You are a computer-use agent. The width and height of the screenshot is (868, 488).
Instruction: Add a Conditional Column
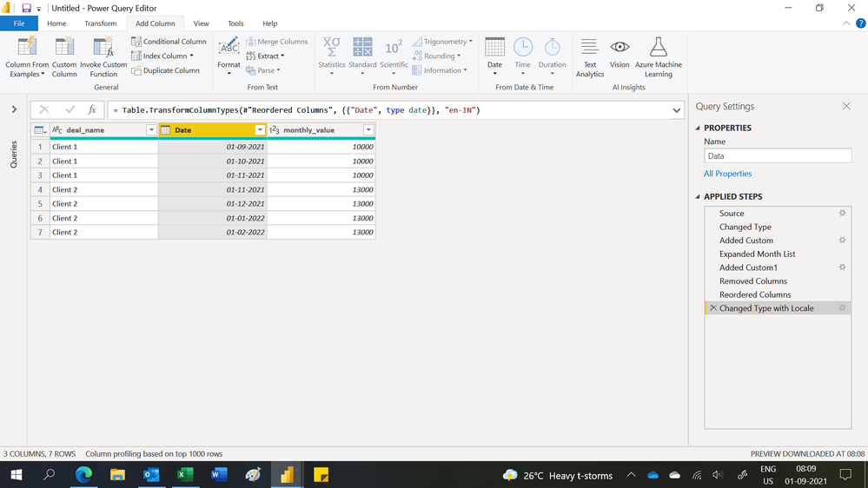click(x=169, y=42)
